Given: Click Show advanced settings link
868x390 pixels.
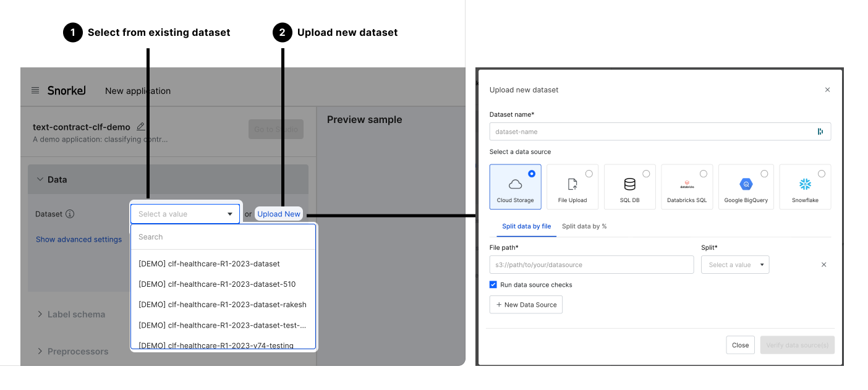Looking at the screenshot, I should [x=79, y=239].
